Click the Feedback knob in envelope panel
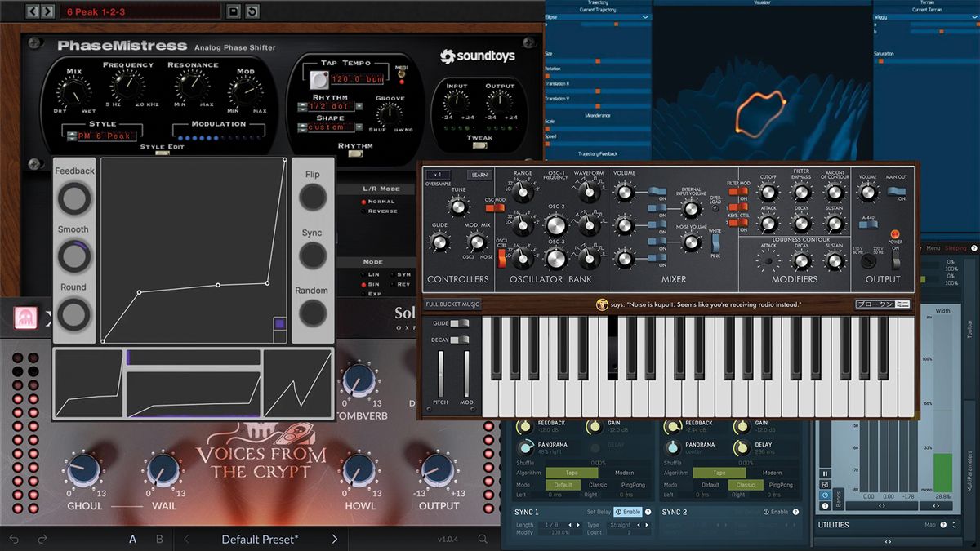This screenshot has height=551, width=980. pyautogui.click(x=74, y=199)
